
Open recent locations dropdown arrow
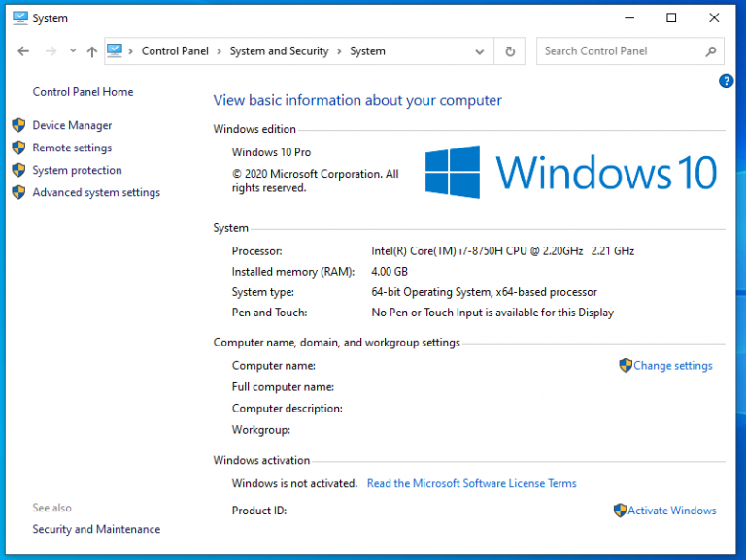[x=73, y=50]
